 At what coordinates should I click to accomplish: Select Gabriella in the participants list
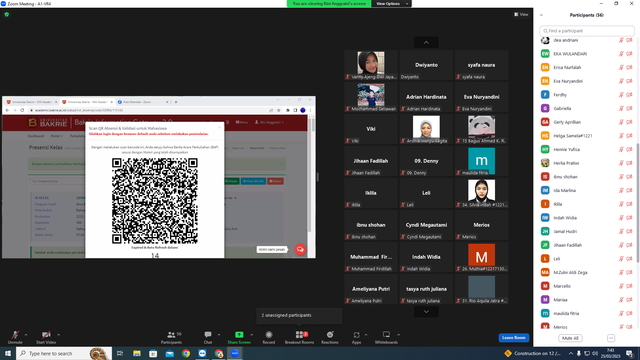[x=587, y=109]
